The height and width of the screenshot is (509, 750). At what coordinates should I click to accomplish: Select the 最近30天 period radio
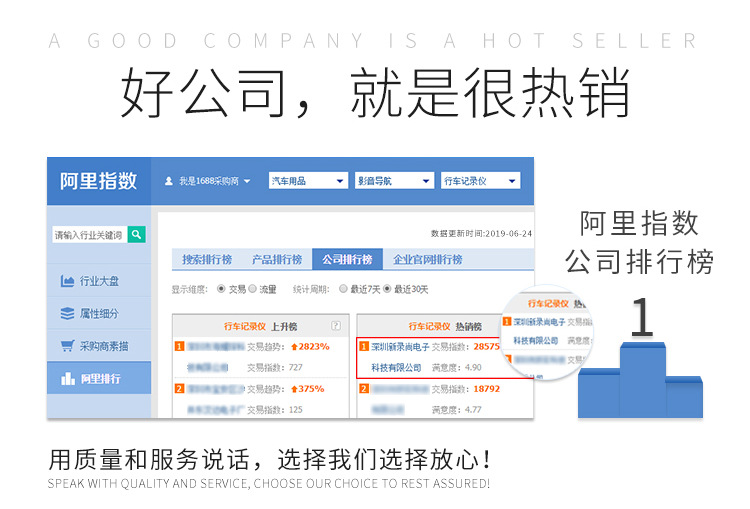(x=388, y=289)
